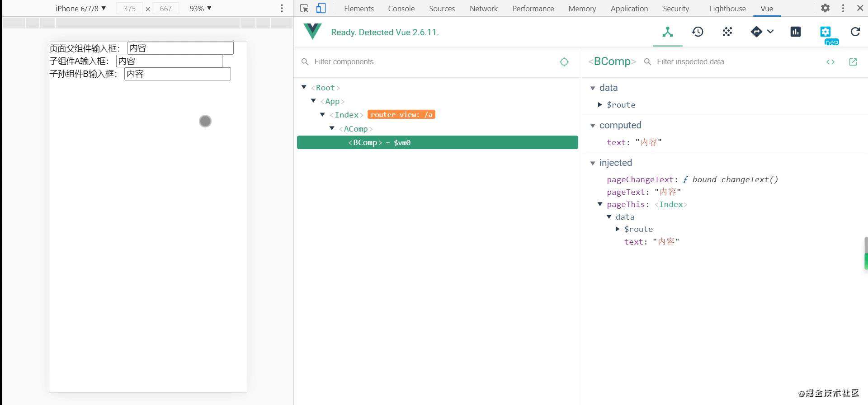868x405 pixels.
Task: Click the inspector panel vertical scrollbar
Action: (x=866, y=253)
